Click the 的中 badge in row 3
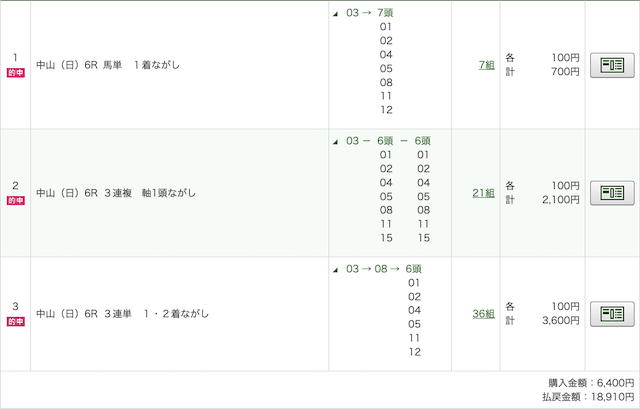640x409 pixels. tap(15, 322)
